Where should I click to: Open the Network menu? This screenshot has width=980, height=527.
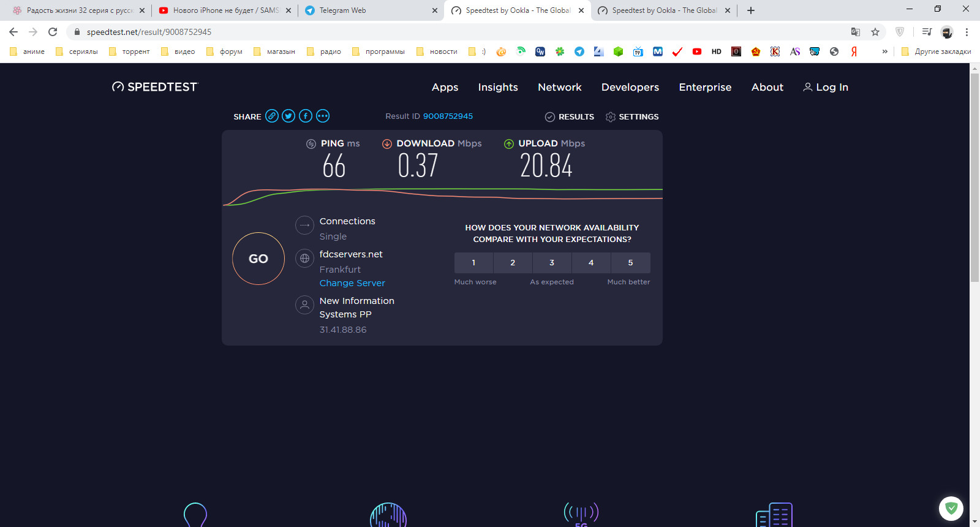tap(560, 87)
